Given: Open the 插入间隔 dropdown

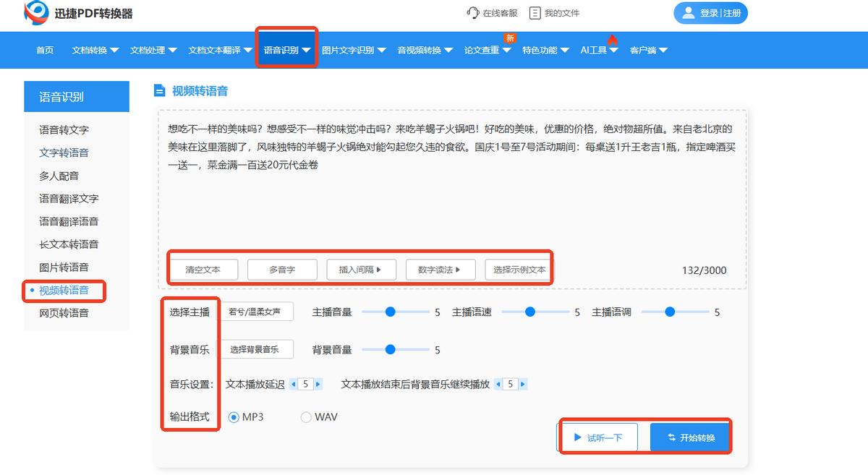Looking at the screenshot, I should click(359, 270).
